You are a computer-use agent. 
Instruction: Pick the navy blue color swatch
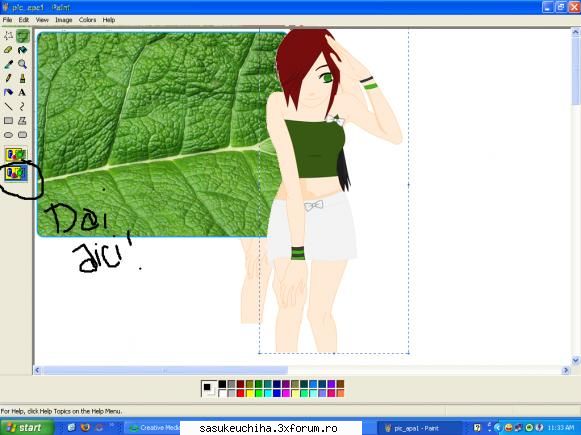point(277,384)
